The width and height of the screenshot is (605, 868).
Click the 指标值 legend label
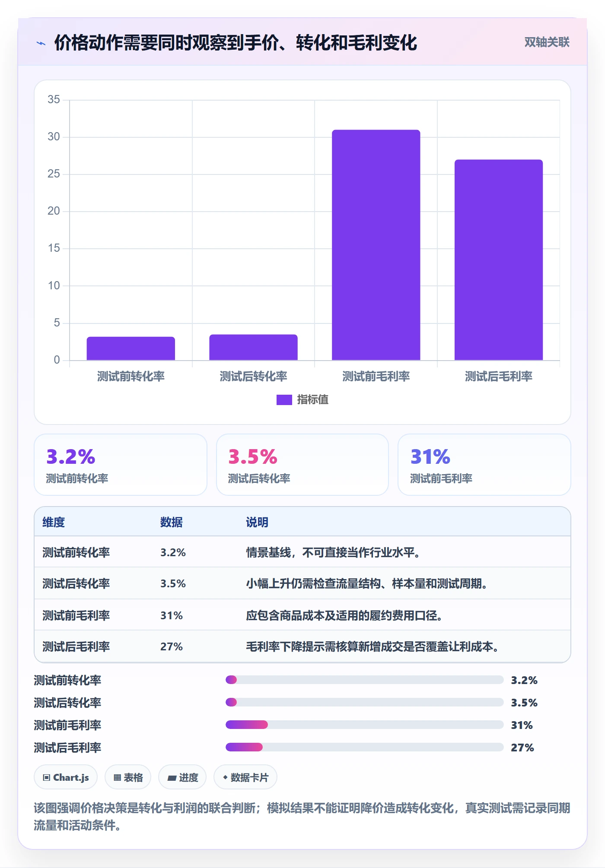[x=312, y=399]
